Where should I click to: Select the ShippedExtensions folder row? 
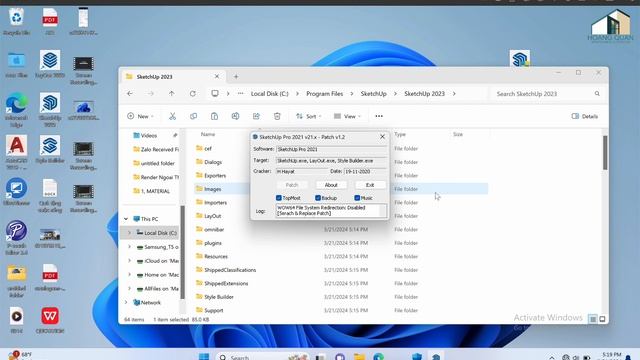[341, 283]
